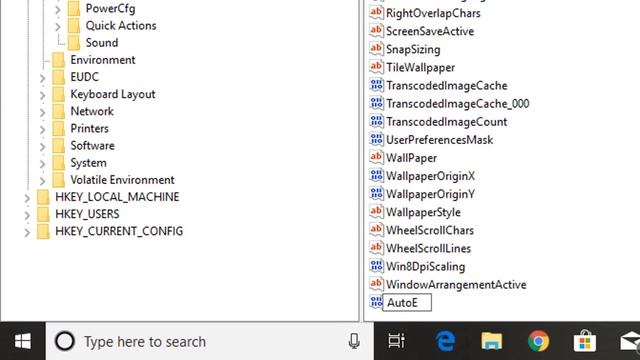Image resolution: width=640 pixels, height=360 pixels.
Task: Click the WindowArrangementActive string icon
Action: 376,284
